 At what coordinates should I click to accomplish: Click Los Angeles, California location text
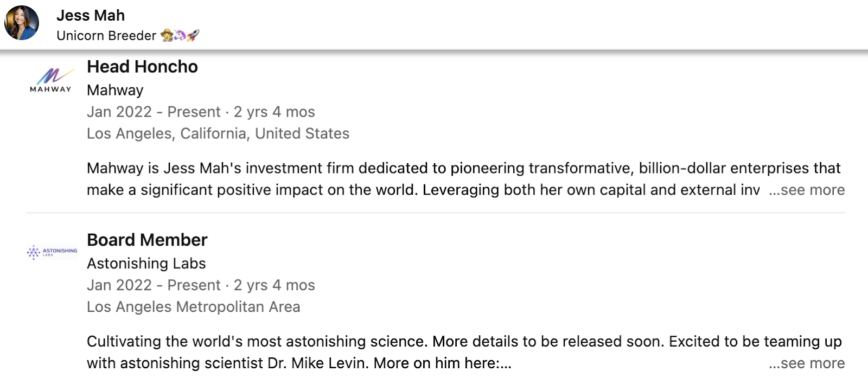[218, 133]
